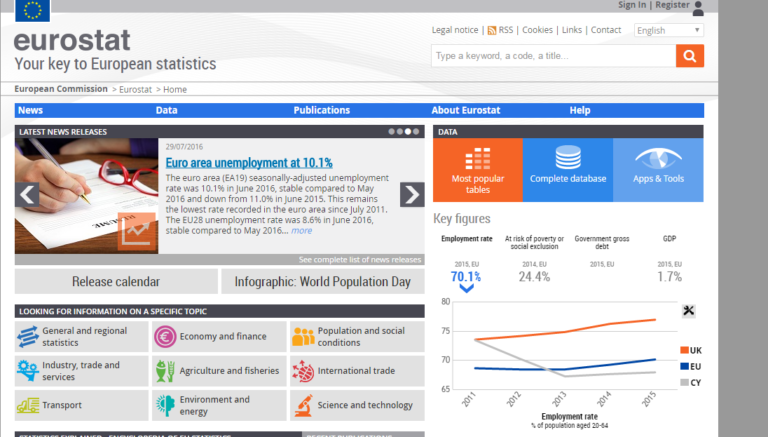Open the English language dropdown

[669, 30]
